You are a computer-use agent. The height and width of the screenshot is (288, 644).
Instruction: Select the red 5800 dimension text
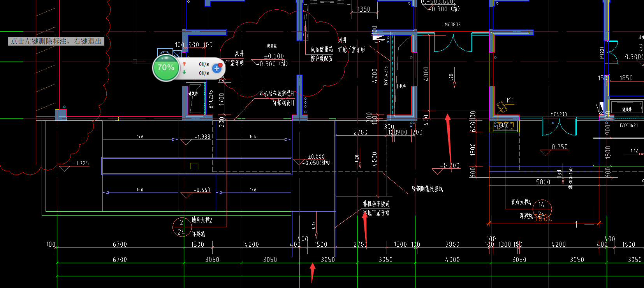543,218
